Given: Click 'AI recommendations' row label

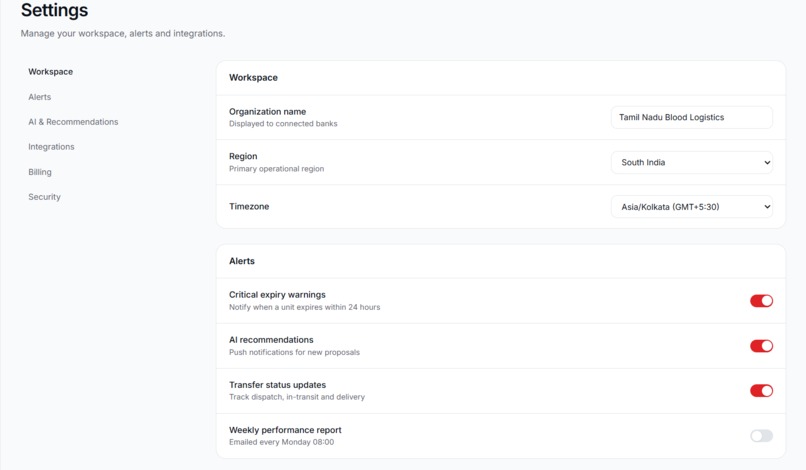Looking at the screenshot, I should [x=271, y=340].
